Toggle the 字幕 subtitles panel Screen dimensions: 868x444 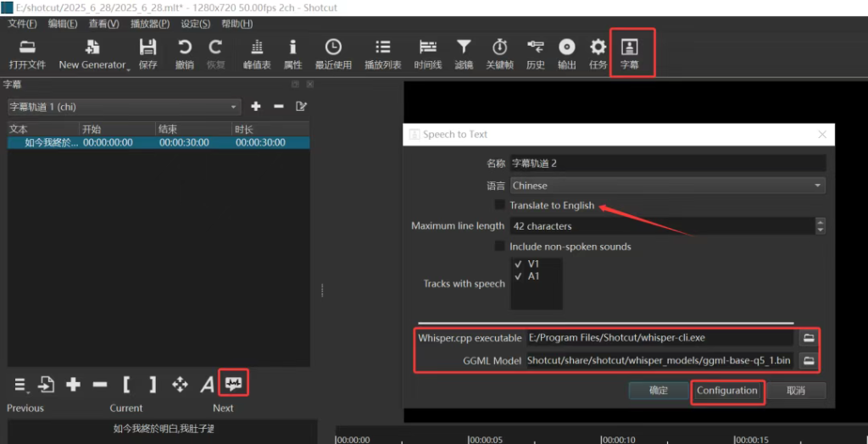point(630,54)
